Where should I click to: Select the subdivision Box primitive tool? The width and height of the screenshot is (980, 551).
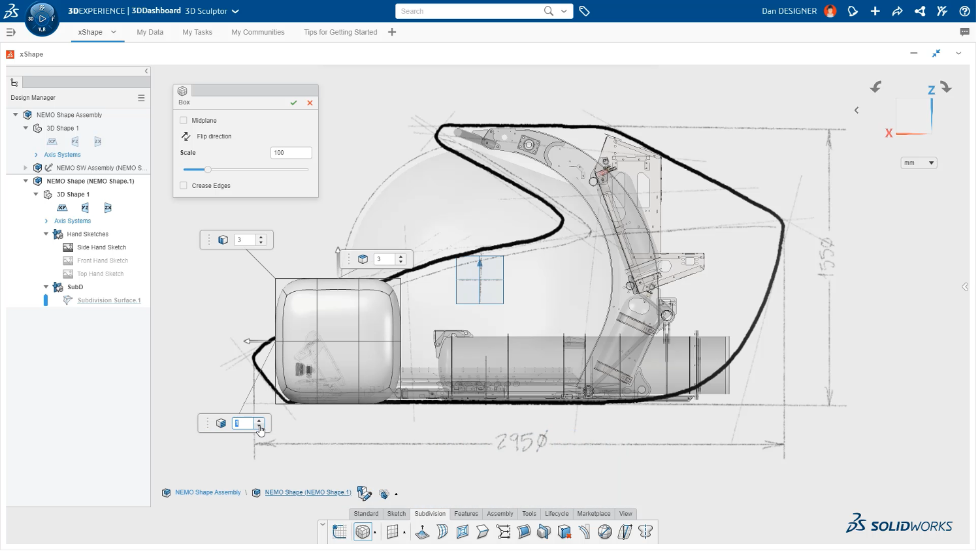363,532
